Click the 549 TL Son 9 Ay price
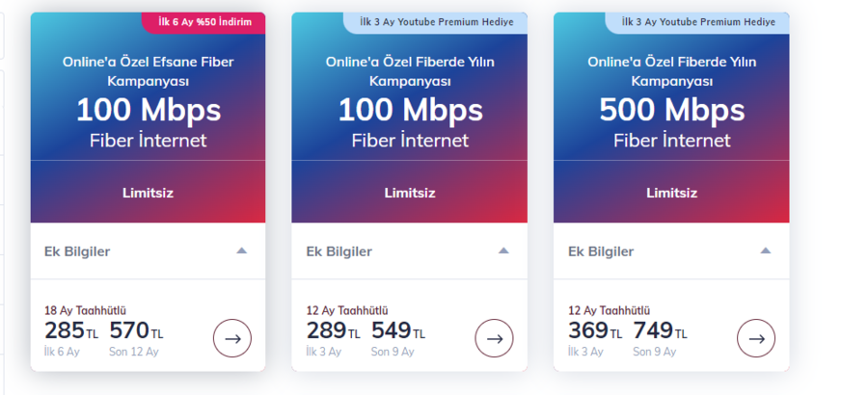Screen dimensions: 868x395 pos(398,338)
